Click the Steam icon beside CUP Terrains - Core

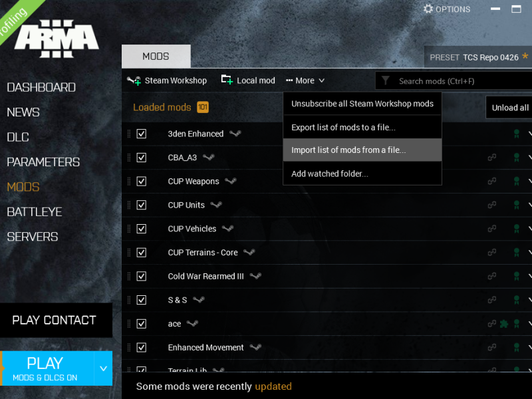pos(249,253)
